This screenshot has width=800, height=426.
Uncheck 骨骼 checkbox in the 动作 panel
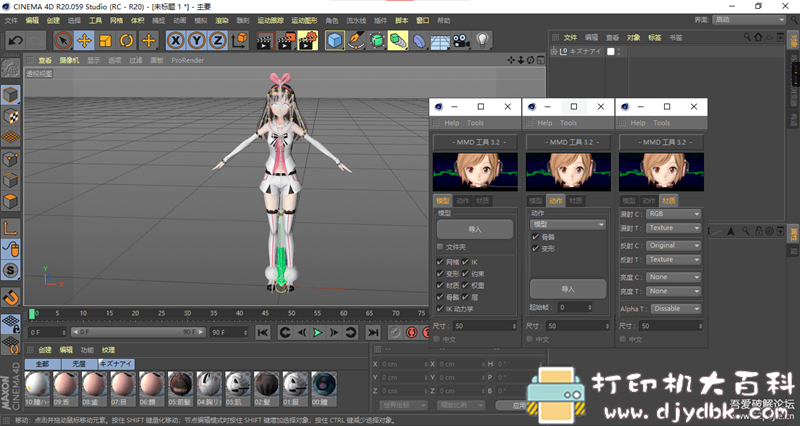pos(535,237)
